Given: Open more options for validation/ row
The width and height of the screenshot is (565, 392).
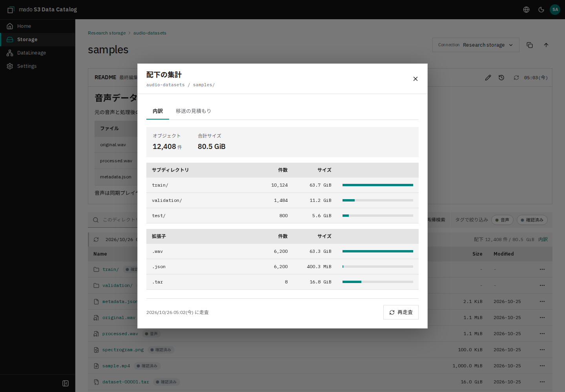Looking at the screenshot, I should [542, 285].
